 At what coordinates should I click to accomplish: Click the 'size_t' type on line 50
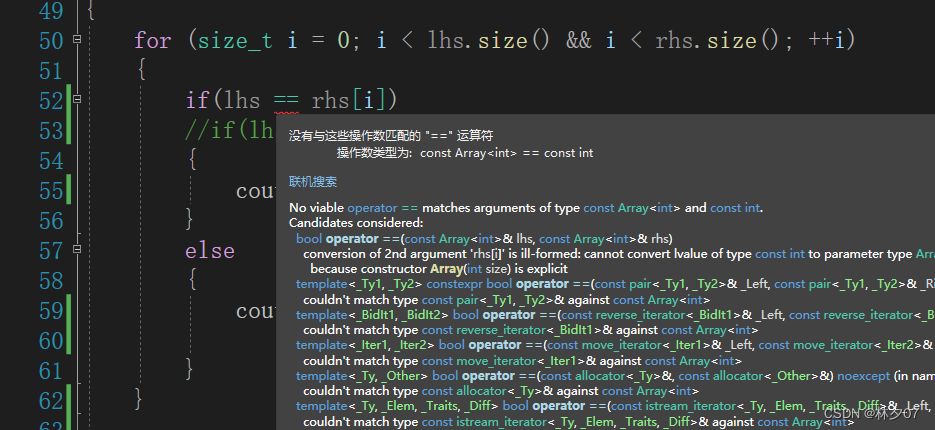pos(235,41)
